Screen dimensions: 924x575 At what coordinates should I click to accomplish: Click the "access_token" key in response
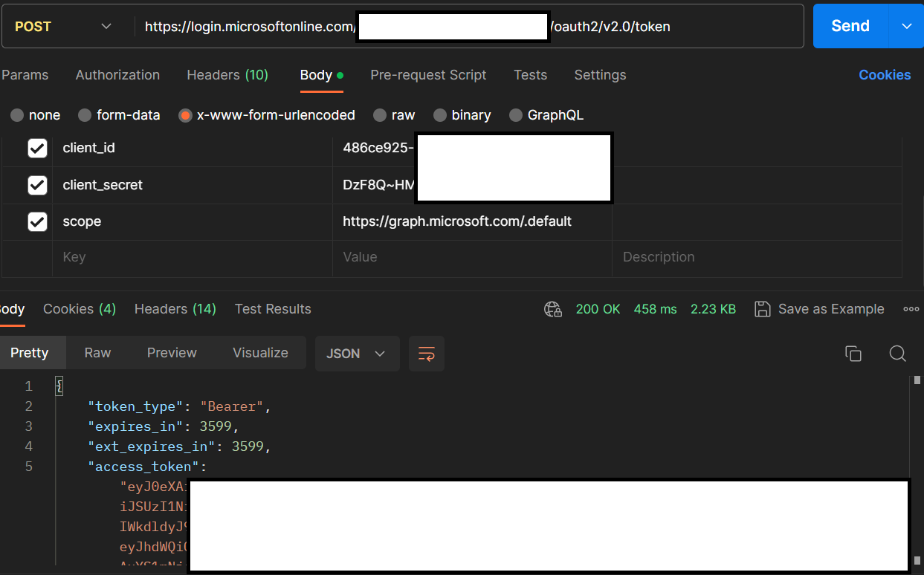(143, 467)
